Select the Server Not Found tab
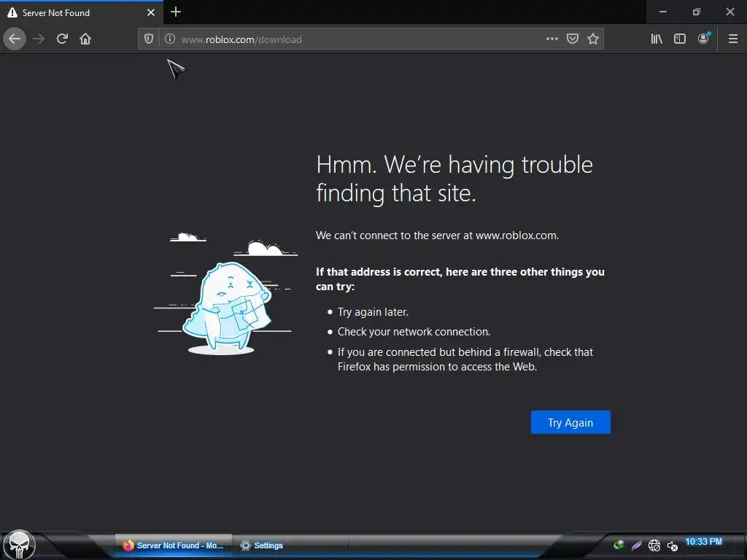747x560 pixels. (x=82, y=12)
